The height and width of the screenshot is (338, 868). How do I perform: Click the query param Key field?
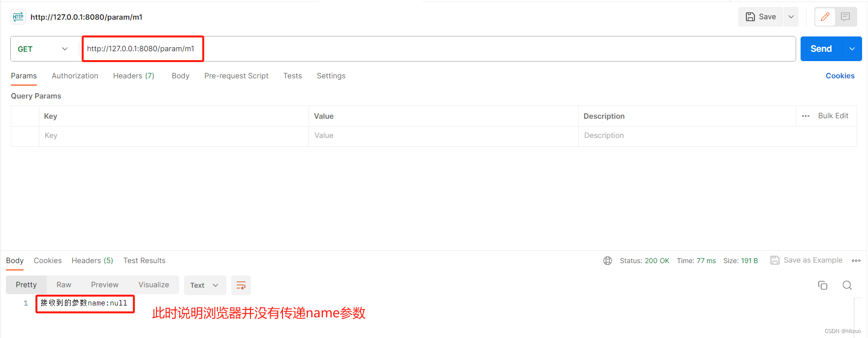tap(174, 135)
